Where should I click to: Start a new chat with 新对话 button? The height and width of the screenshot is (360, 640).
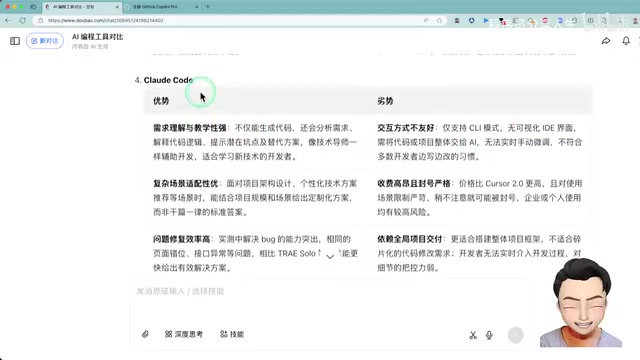pyautogui.click(x=45, y=41)
